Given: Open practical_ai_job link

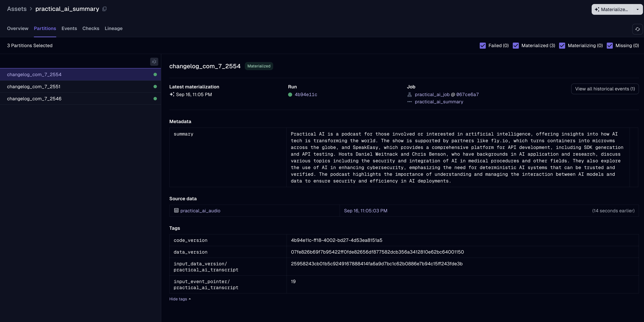Looking at the screenshot, I should (x=432, y=95).
